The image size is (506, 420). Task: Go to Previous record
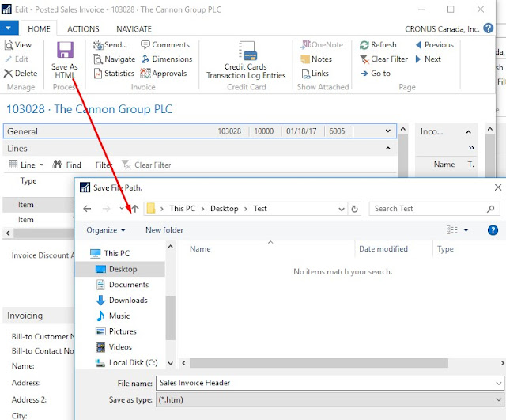click(435, 45)
